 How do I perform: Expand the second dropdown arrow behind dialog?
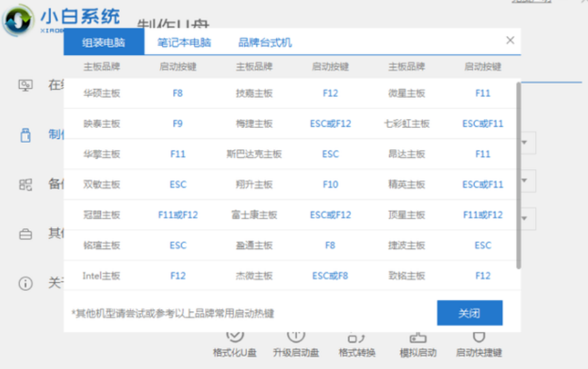tap(525, 180)
